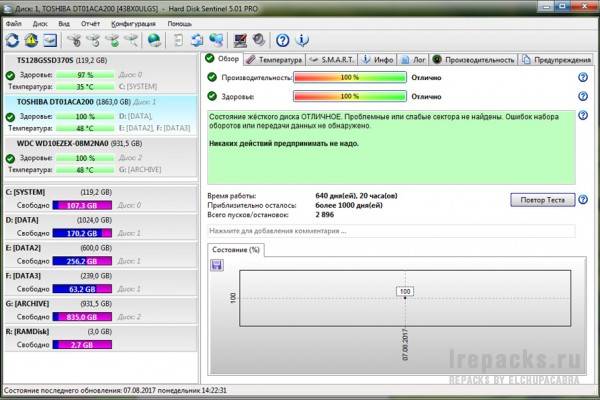Image resolution: width=600 pixels, height=400 pixels.
Task: Open the Диск menu
Action: click(40, 24)
